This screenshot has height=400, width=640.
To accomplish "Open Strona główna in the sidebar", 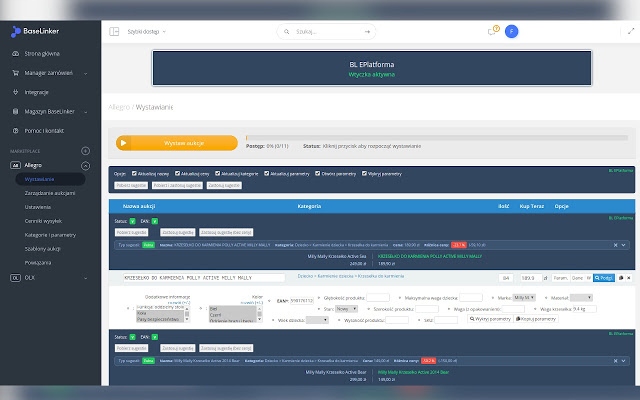I will pyautogui.click(x=42, y=53).
